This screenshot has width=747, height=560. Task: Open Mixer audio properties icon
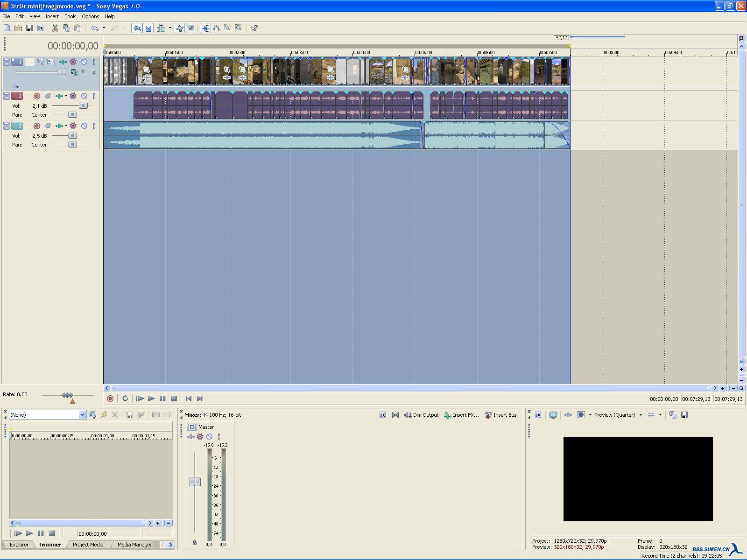[x=382, y=415]
